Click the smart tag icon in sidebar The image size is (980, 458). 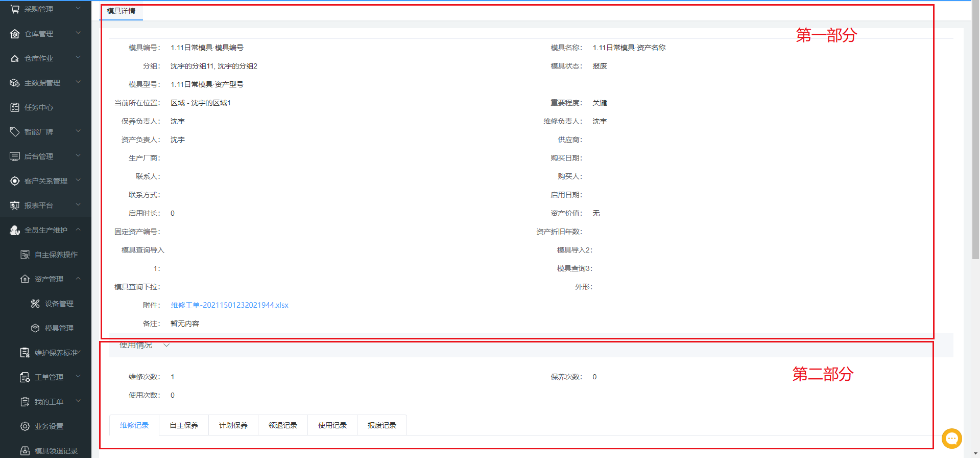coord(15,132)
